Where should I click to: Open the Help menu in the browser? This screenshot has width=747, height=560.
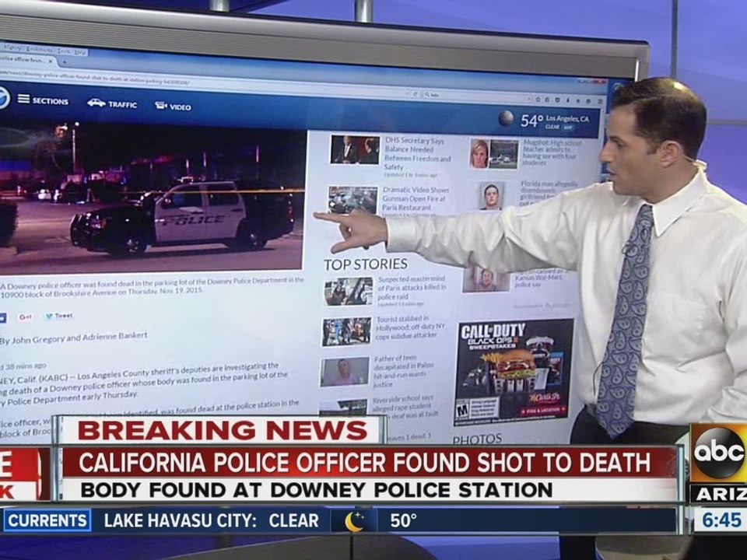click(x=79, y=52)
